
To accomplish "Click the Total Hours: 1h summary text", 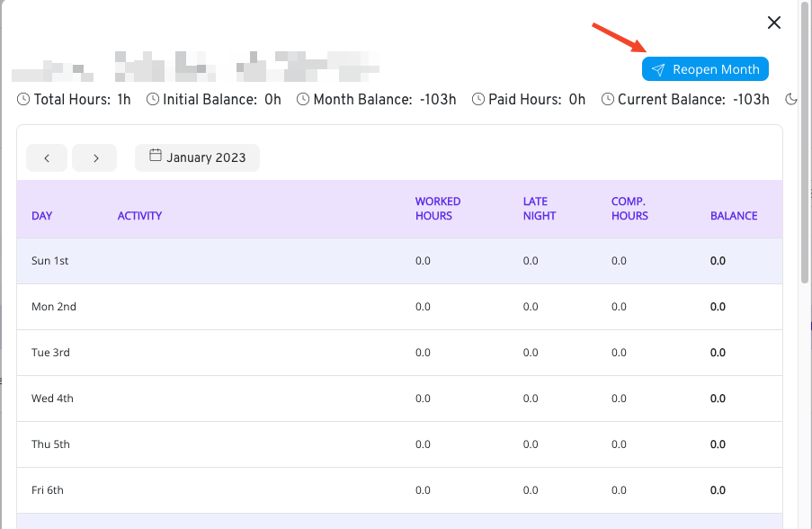I will click(x=83, y=99).
